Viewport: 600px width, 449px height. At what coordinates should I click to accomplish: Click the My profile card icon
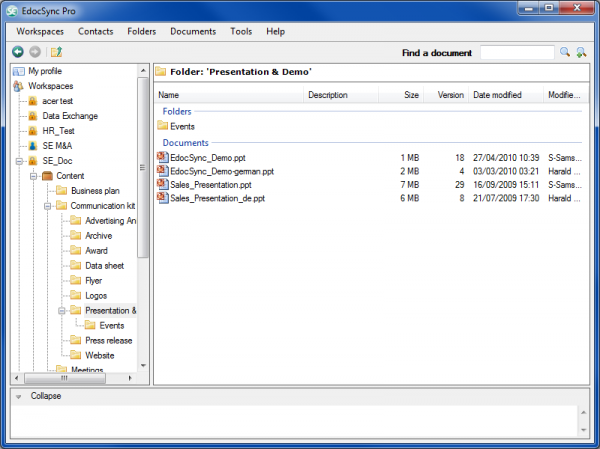pos(18,71)
